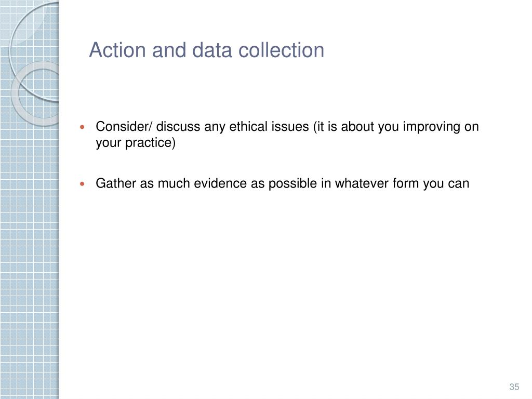The width and height of the screenshot is (532, 399).
Task: Click the text 'your practice)'
Action: click(x=136, y=143)
